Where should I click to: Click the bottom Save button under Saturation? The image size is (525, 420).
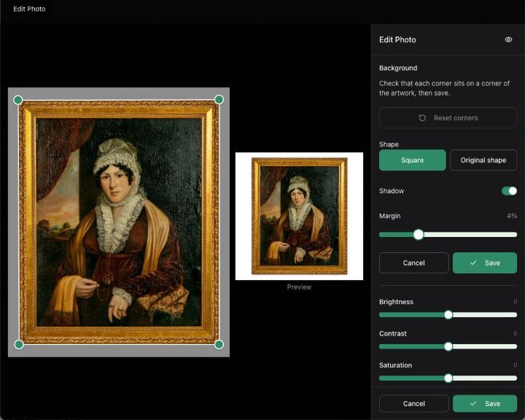tap(485, 403)
